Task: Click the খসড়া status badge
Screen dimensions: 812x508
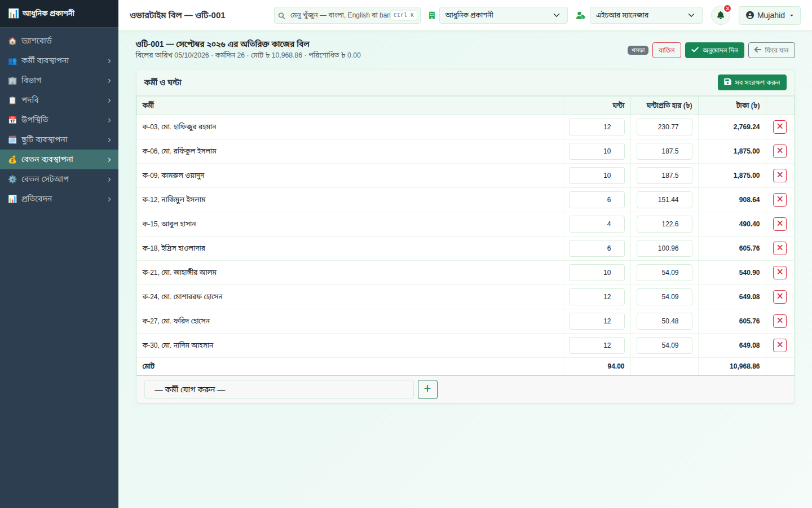Action: [x=638, y=50]
